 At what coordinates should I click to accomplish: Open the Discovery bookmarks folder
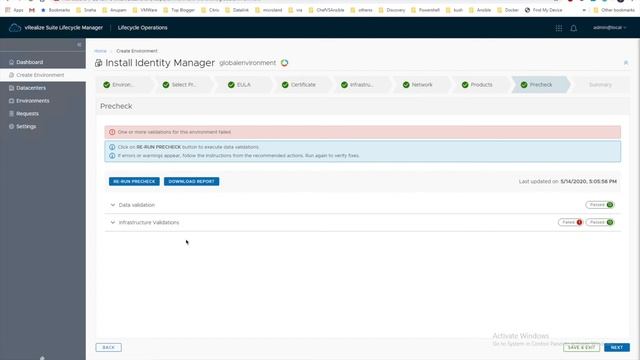(392, 10)
